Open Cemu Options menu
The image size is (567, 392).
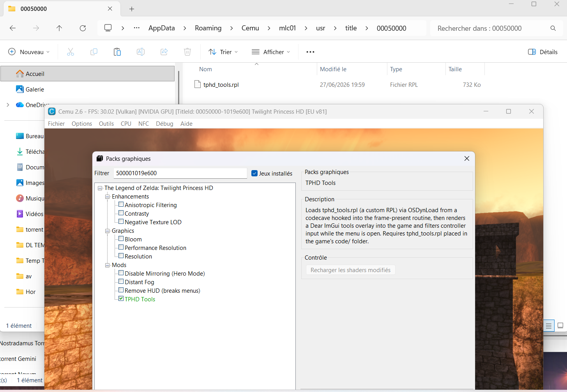click(82, 123)
